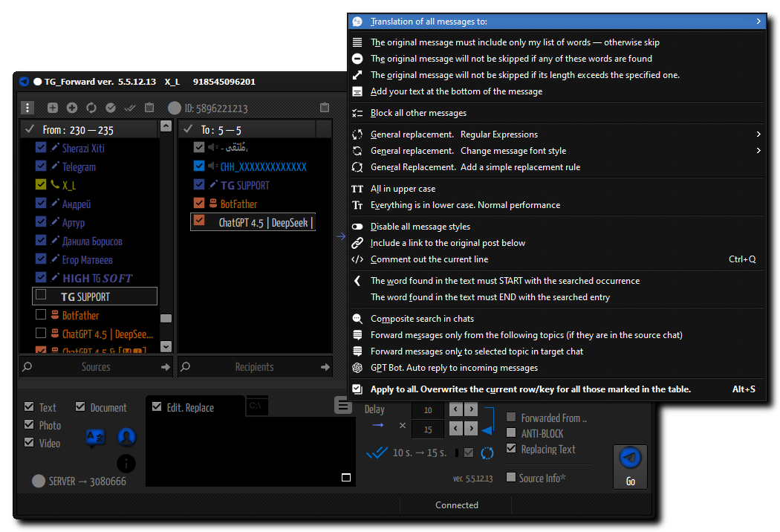
Task: Click the X icon beside delay fields
Action: pyautogui.click(x=403, y=426)
